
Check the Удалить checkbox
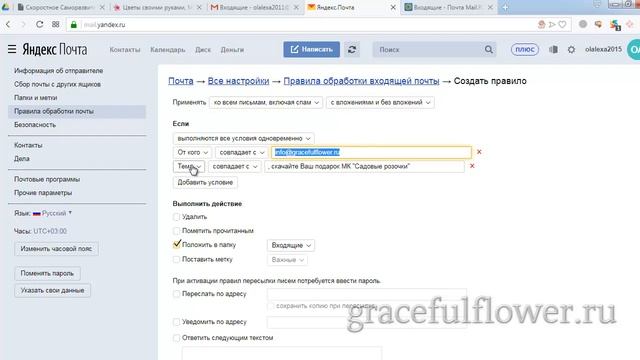pos(176,217)
